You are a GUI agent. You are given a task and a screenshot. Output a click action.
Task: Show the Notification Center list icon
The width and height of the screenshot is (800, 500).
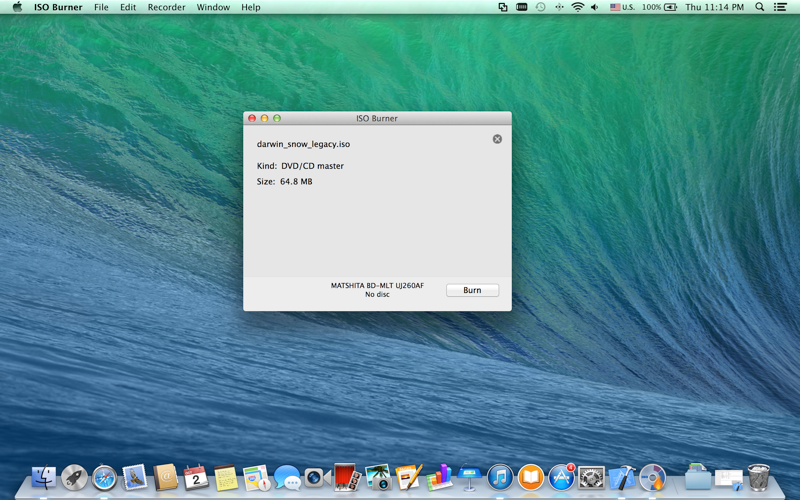(x=780, y=7)
